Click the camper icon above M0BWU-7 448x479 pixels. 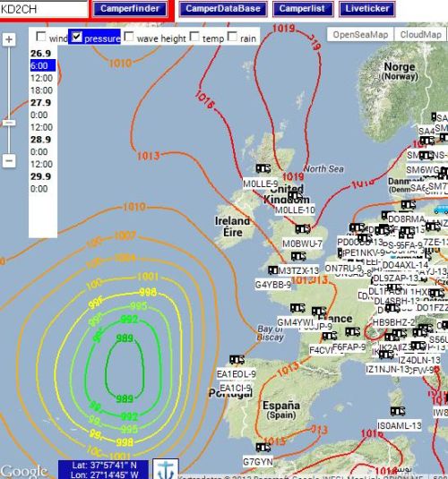click(x=303, y=229)
